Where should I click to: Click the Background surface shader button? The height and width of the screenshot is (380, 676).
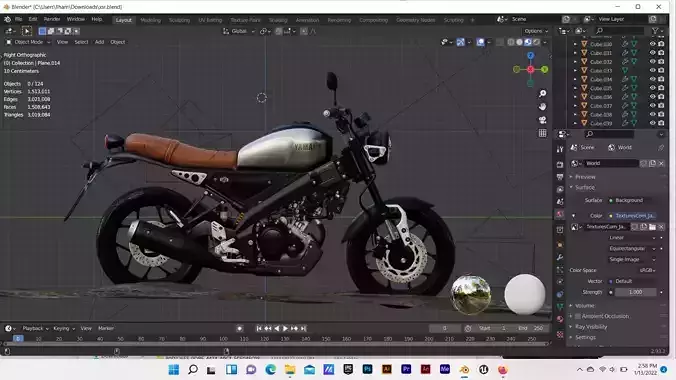pos(632,200)
